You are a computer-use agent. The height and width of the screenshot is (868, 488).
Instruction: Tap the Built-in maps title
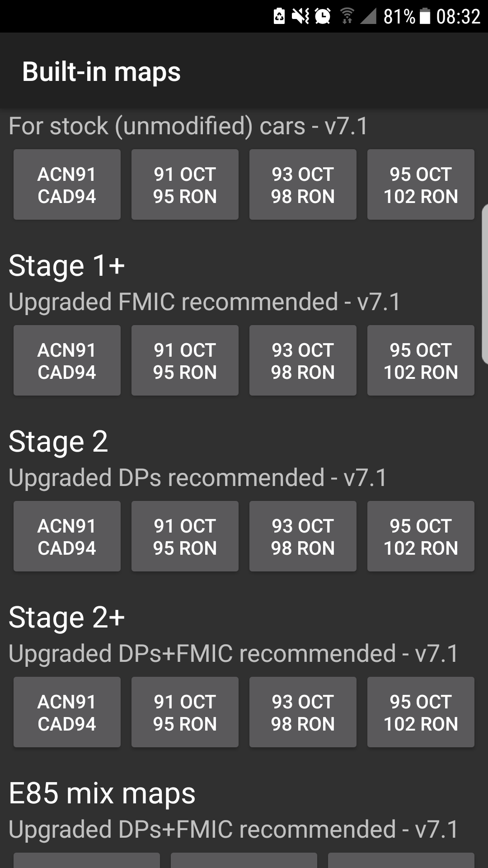[102, 72]
